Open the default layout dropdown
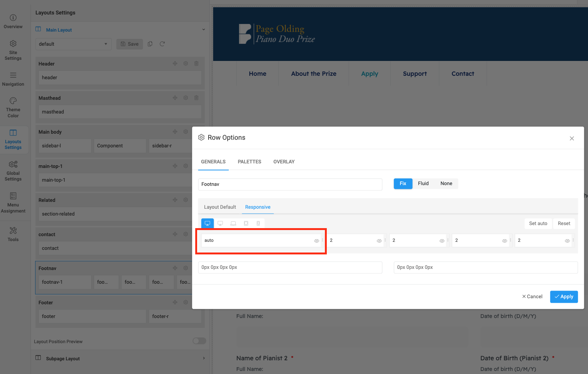The height and width of the screenshot is (374, 588). click(73, 44)
